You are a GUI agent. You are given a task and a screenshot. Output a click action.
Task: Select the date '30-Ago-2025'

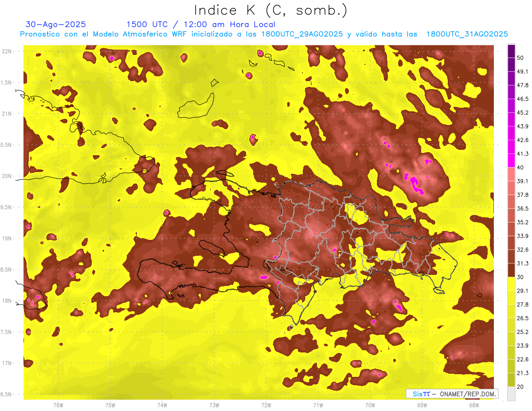coord(56,24)
